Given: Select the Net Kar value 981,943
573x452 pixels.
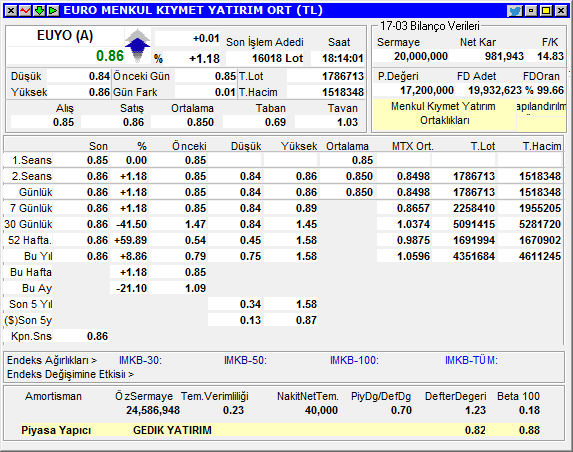Looking at the screenshot, I should pyautogui.click(x=504, y=56).
